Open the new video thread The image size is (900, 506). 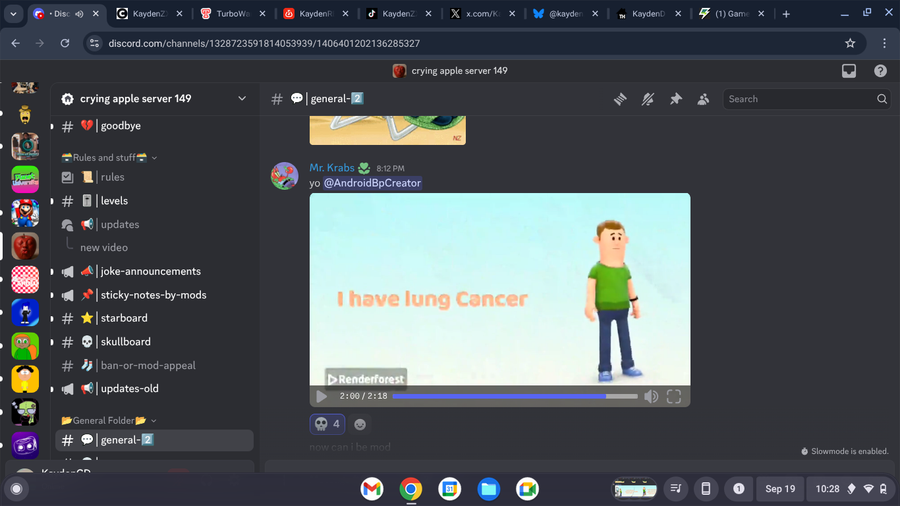click(104, 248)
